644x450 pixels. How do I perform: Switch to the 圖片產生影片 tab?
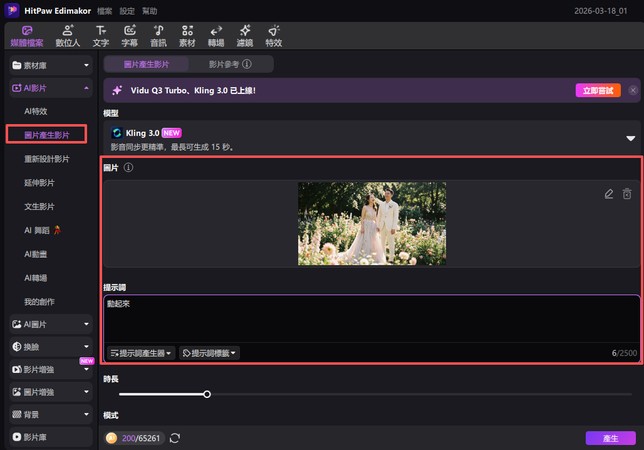[x=146, y=64]
